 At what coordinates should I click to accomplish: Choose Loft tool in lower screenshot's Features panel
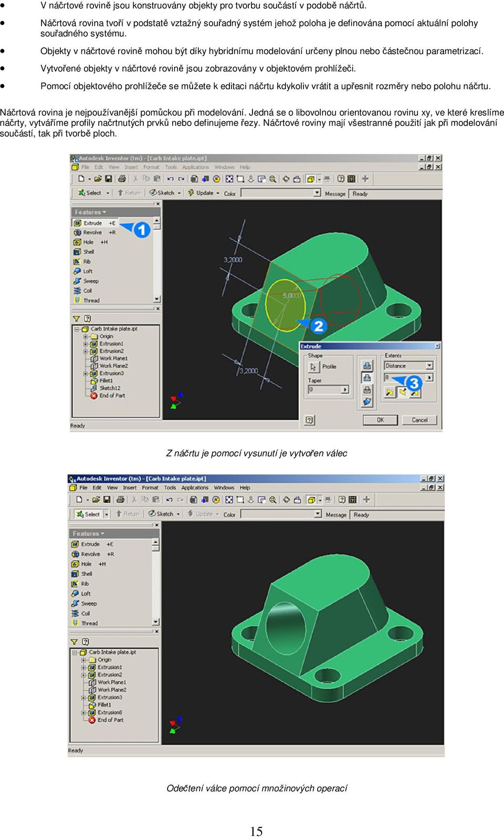81,594
